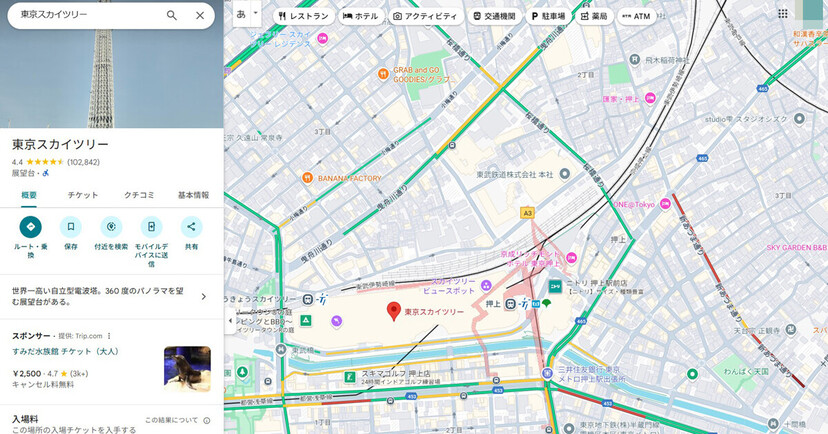Screen dimensions: 828x434
Task: Click the GRAB and GO restaurant marker
Action: click(x=384, y=74)
